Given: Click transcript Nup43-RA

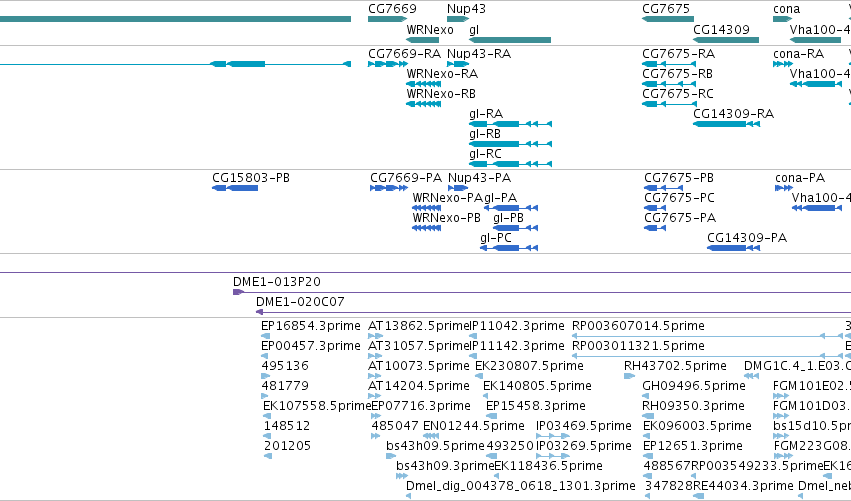Looking at the screenshot, I should (x=479, y=54).
